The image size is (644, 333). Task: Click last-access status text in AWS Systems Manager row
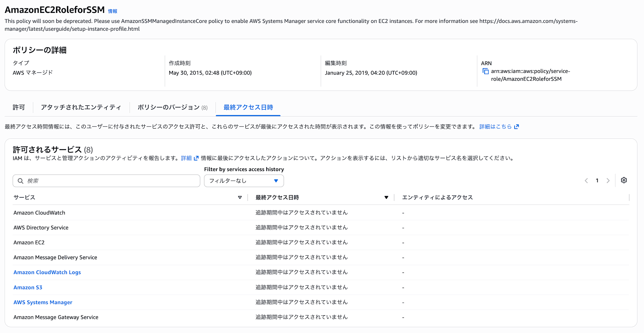coord(302,302)
